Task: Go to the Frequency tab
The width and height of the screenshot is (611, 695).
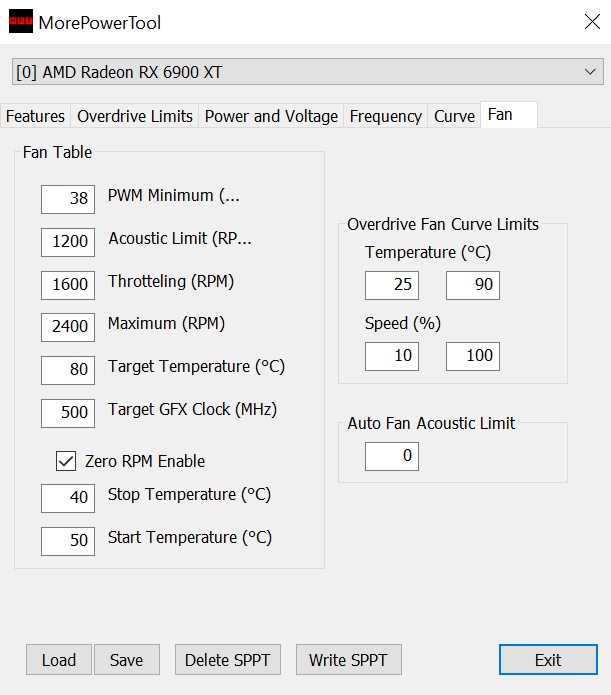Action: pyautogui.click(x=385, y=116)
